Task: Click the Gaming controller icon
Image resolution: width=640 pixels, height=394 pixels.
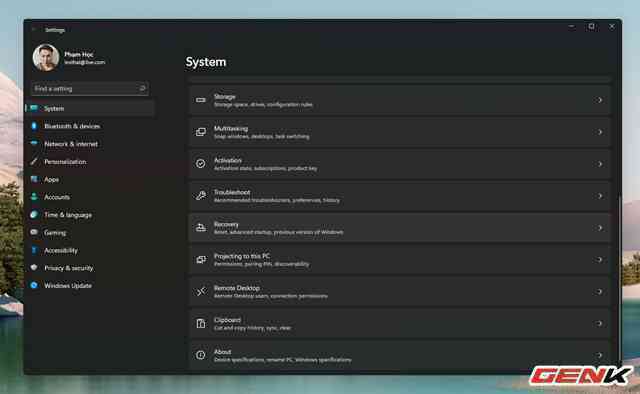Action: pyautogui.click(x=34, y=232)
